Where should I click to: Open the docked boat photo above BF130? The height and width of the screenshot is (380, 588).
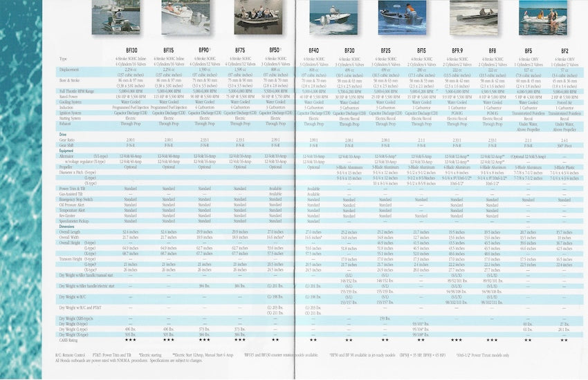[116, 17]
